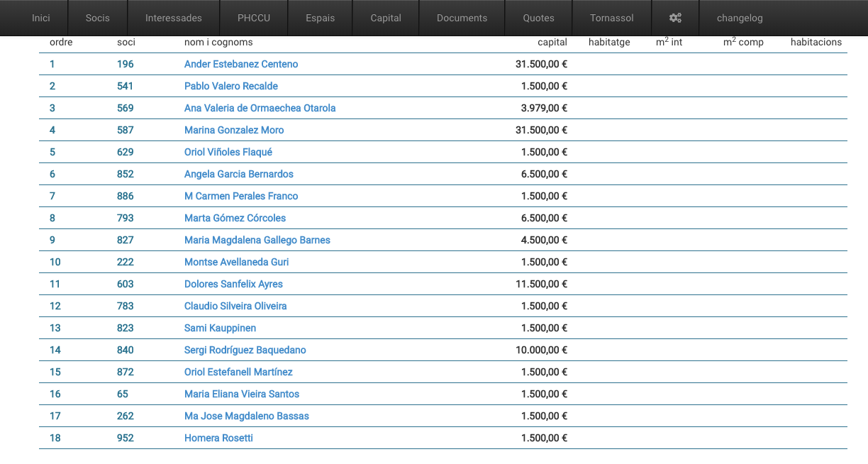Screen dimensions: 868x464
Task: Open the Socis menu
Action: point(97,18)
